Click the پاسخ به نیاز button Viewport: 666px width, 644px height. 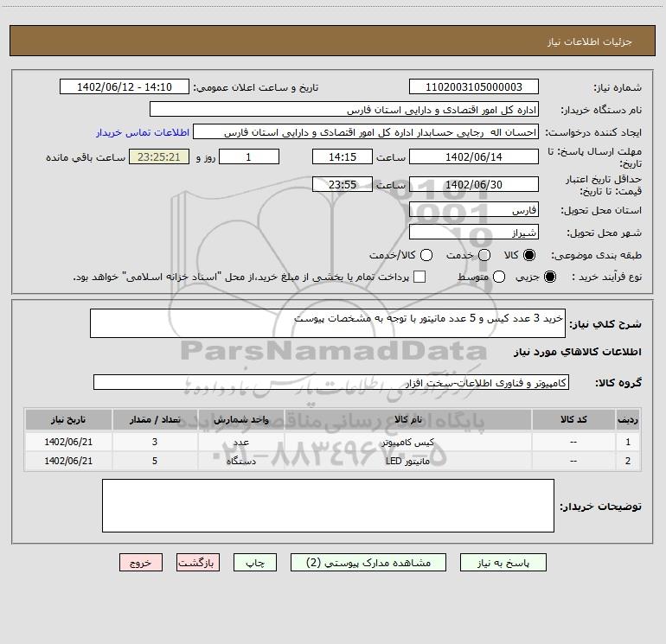pyautogui.click(x=503, y=563)
